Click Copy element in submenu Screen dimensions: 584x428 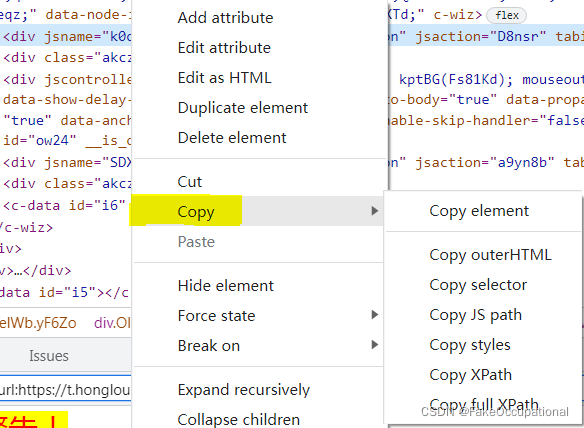[479, 211]
